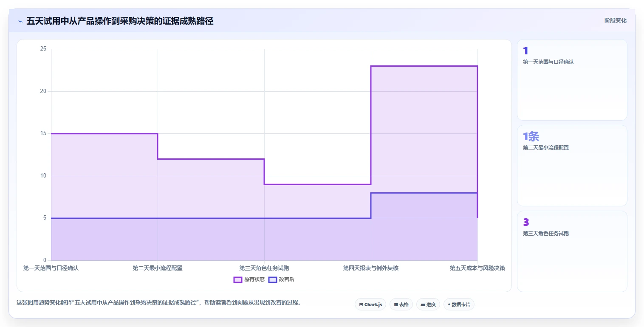
Task: Select the 表格 tag chip
Action: [401, 304]
